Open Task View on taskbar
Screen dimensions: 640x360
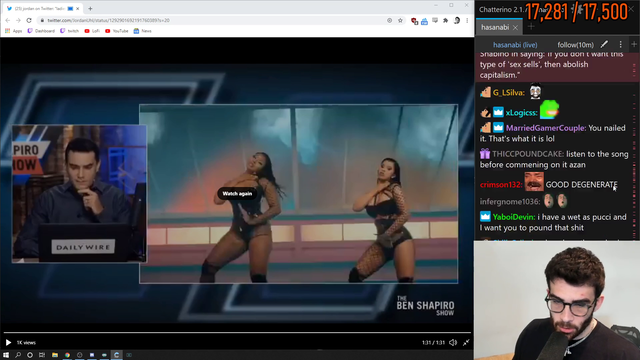click(x=42, y=355)
